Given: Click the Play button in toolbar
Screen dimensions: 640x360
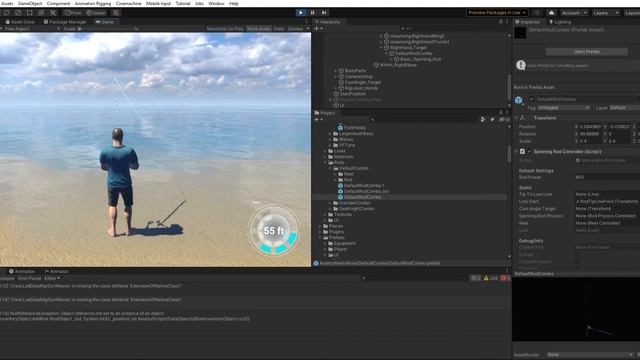Looking at the screenshot, I should [301, 13].
